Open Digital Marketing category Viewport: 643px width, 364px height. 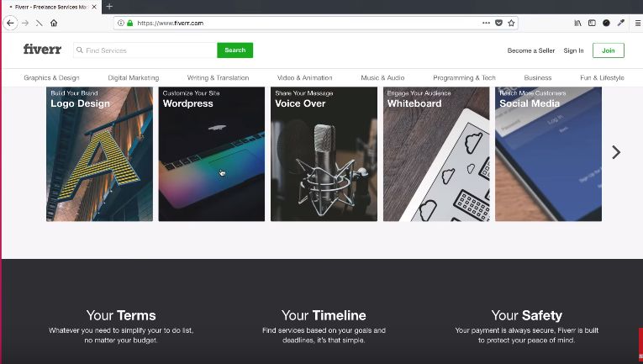[134, 77]
